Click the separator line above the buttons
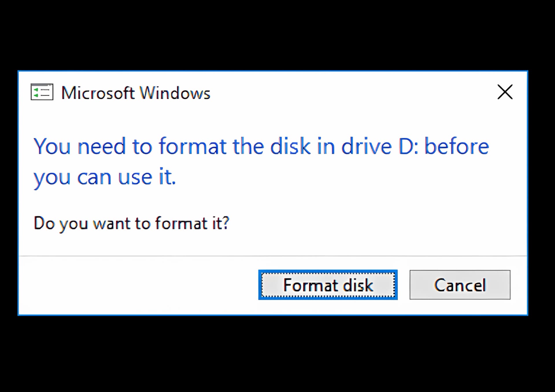The image size is (555, 392). pyautogui.click(x=273, y=256)
